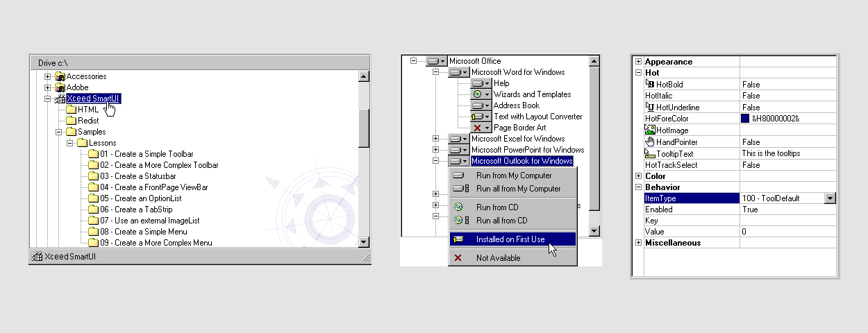
Task: Collapse the Hot property category
Action: click(x=638, y=73)
